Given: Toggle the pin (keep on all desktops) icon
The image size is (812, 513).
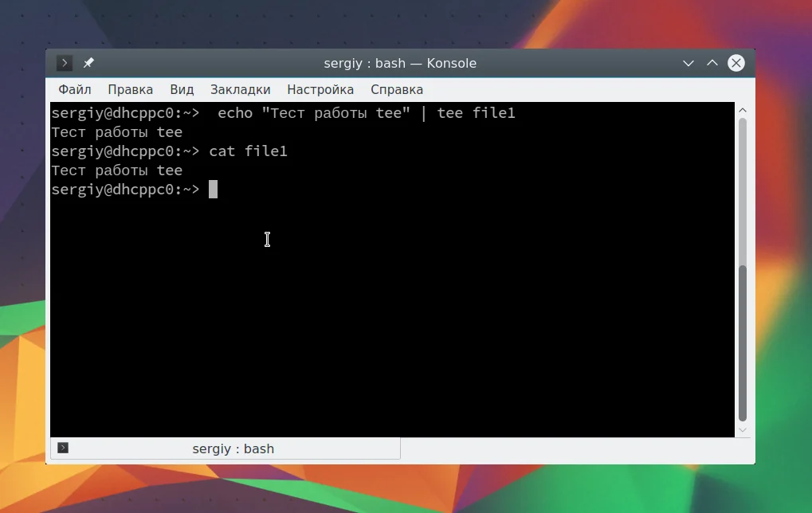Looking at the screenshot, I should [88, 63].
